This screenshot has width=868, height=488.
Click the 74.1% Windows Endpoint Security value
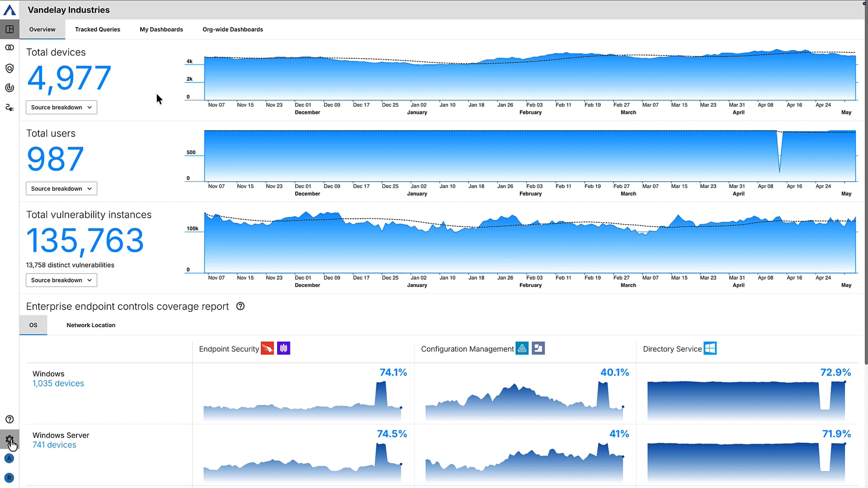tap(393, 372)
